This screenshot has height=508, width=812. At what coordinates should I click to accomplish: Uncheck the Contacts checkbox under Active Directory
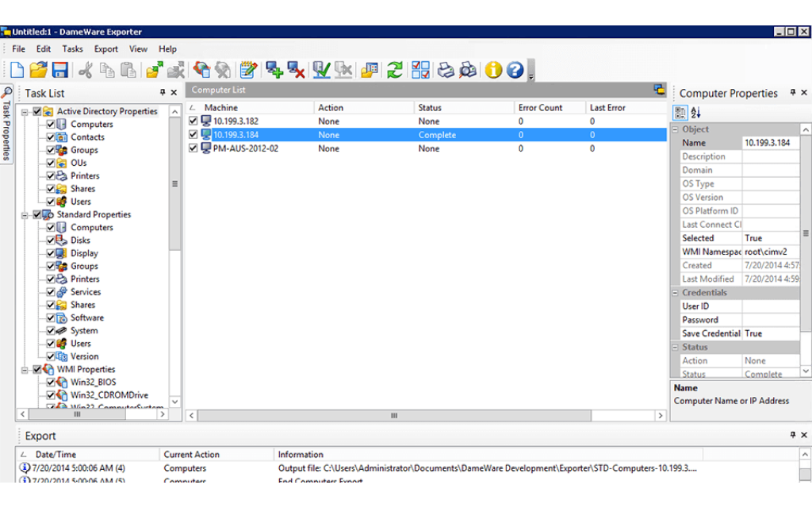coord(51,137)
